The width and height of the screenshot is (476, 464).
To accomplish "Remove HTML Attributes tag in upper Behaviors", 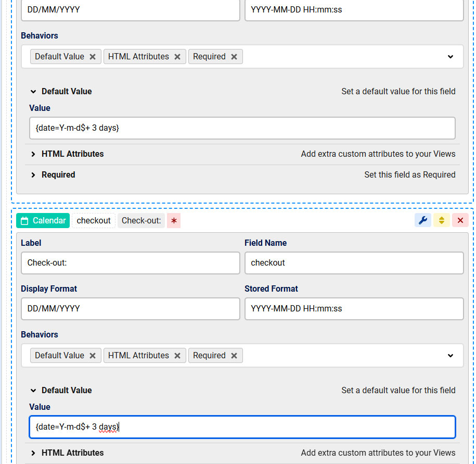I will tap(177, 57).
